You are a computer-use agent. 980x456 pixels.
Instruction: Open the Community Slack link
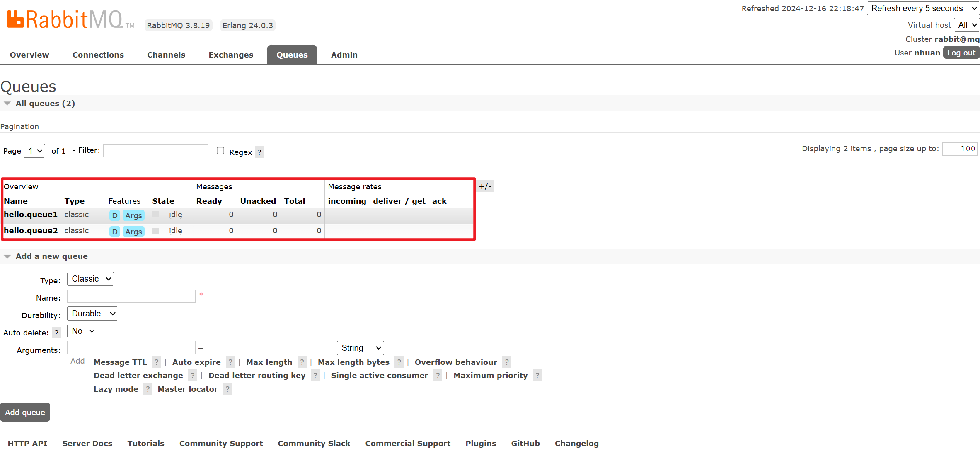[x=314, y=443]
